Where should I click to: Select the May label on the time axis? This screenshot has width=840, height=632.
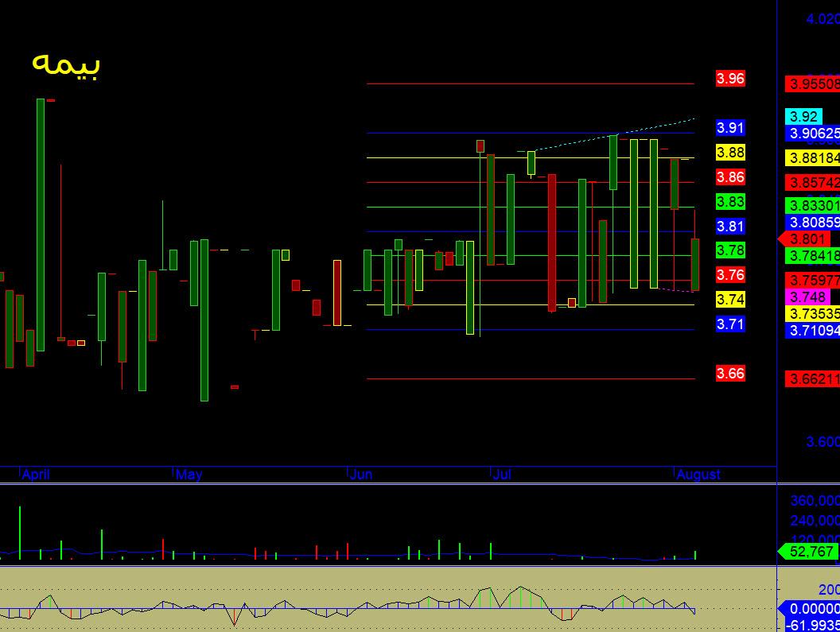click(x=189, y=475)
